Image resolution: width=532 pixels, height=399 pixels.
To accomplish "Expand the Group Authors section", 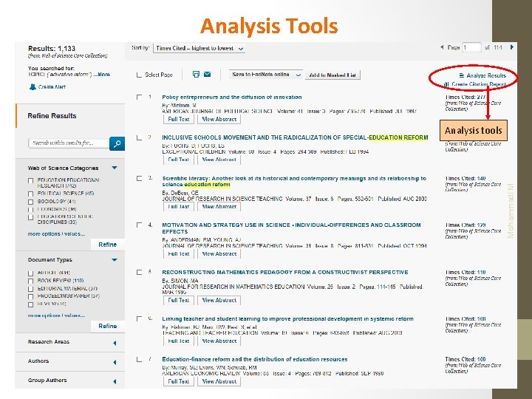I will point(115,382).
